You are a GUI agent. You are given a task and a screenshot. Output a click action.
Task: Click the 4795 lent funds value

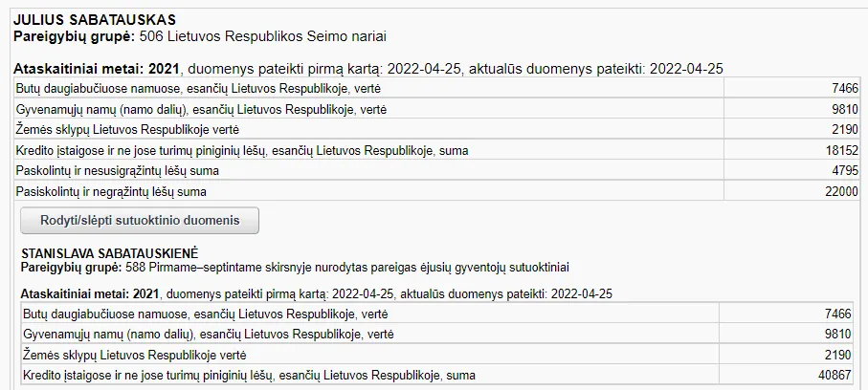[846, 171]
